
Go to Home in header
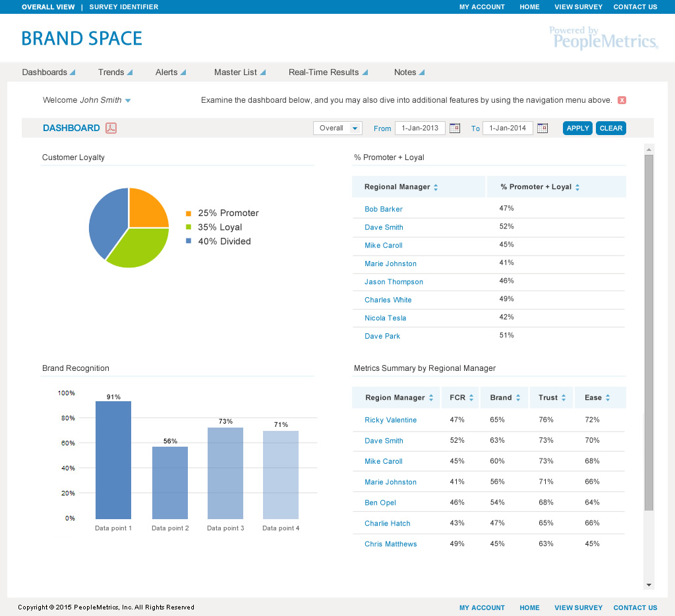[529, 7]
